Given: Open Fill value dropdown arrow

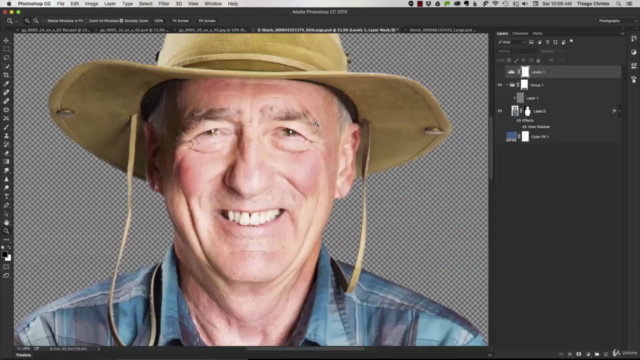Looking at the screenshot, I should 571,60.
